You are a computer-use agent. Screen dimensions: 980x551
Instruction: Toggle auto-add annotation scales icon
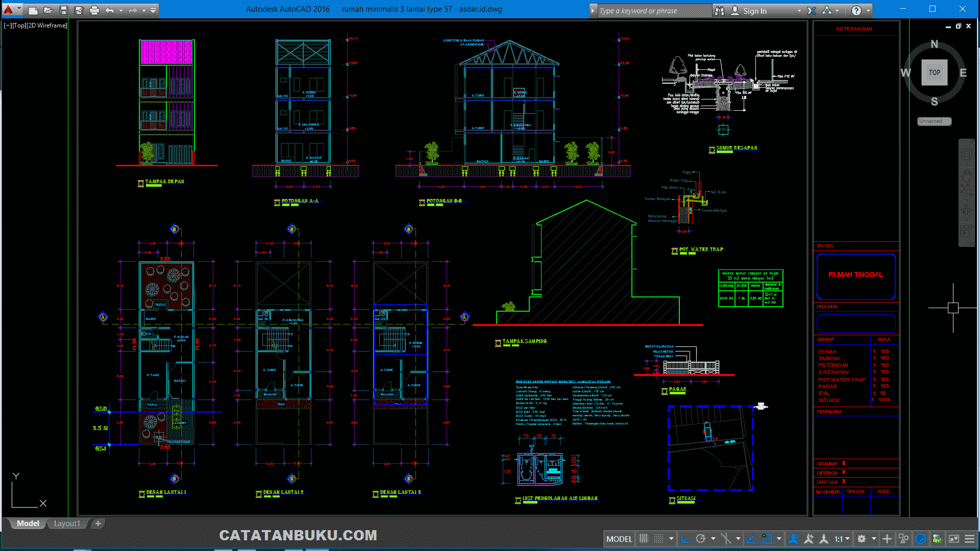point(808,539)
